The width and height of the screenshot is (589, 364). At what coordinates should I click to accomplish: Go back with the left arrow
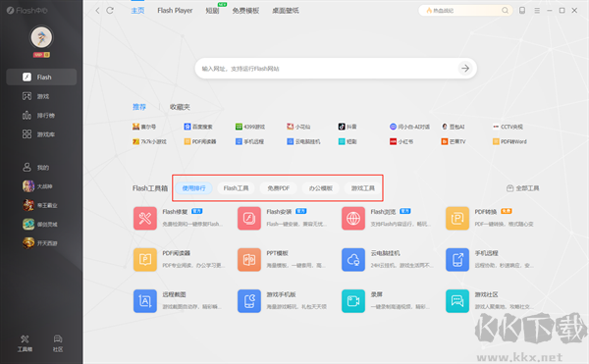(97, 11)
